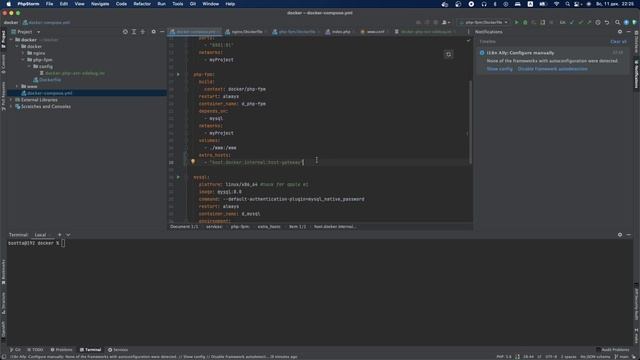Toggle Bookmarks side stripe button
Screen dimensions: 640x360
pyautogui.click(x=3, y=272)
